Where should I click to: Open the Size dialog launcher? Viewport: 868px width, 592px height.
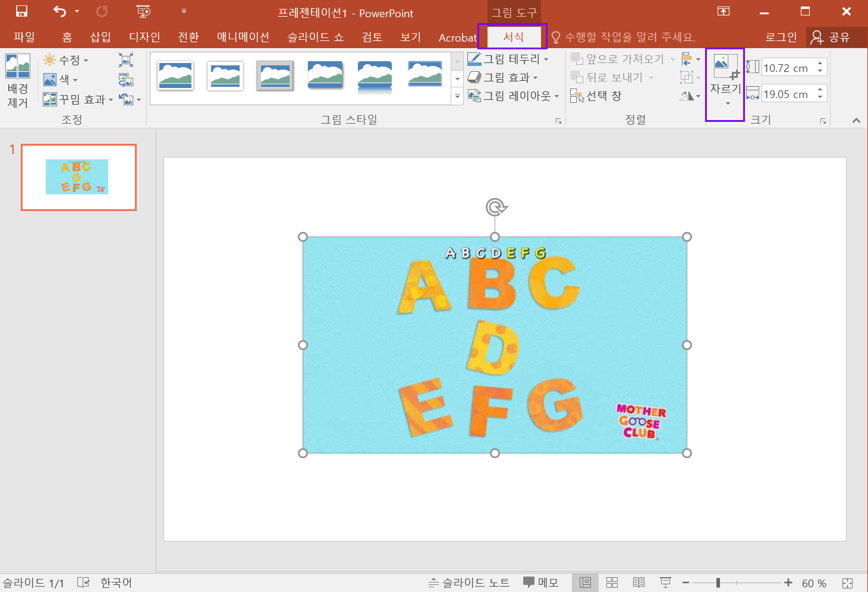click(823, 121)
